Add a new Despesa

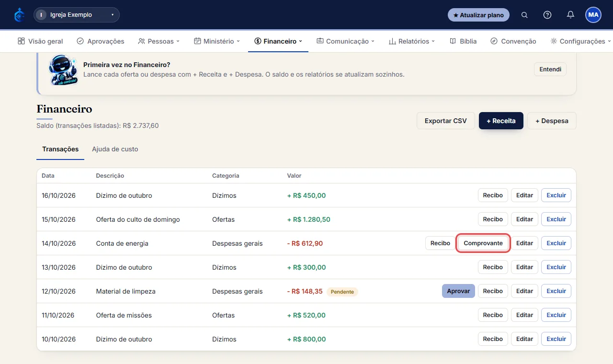(552, 121)
